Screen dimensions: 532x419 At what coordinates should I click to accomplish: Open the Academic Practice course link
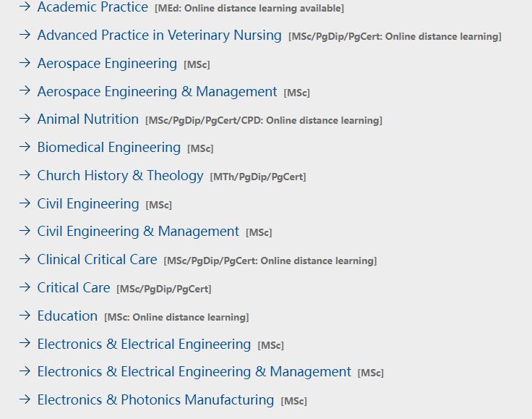tap(93, 7)
